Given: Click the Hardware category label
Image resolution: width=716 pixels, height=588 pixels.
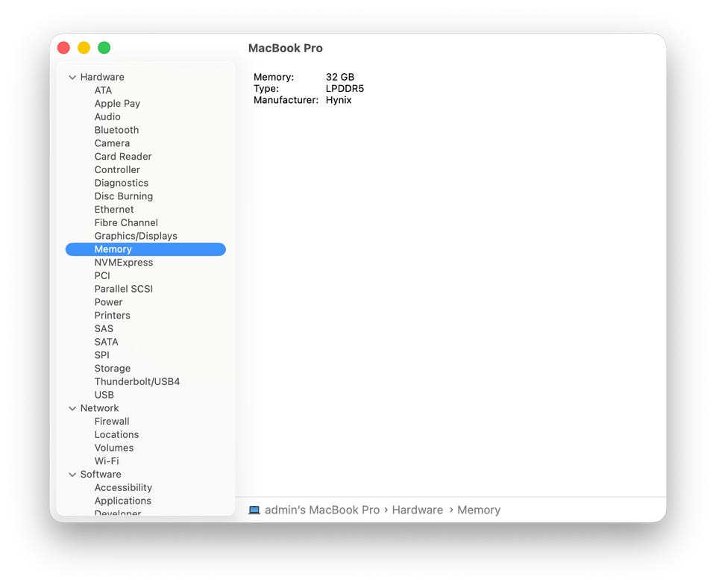Looking at the screenshot, I should (102, 77).
